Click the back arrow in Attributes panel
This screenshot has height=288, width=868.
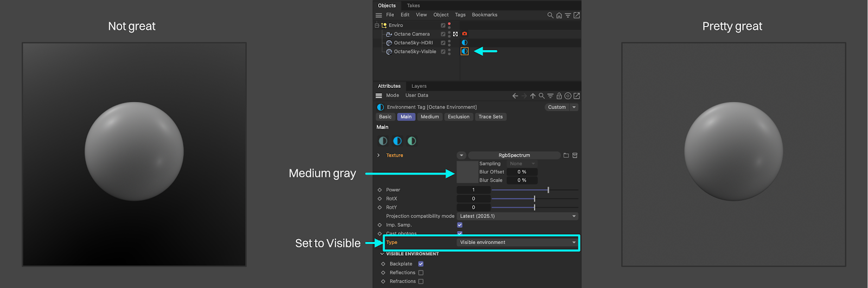515,96
